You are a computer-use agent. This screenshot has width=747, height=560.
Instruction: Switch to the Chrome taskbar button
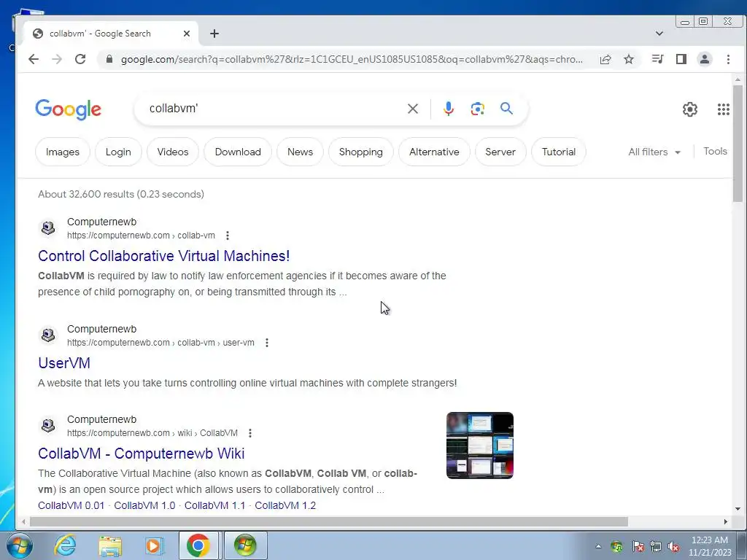coord(198,545)
